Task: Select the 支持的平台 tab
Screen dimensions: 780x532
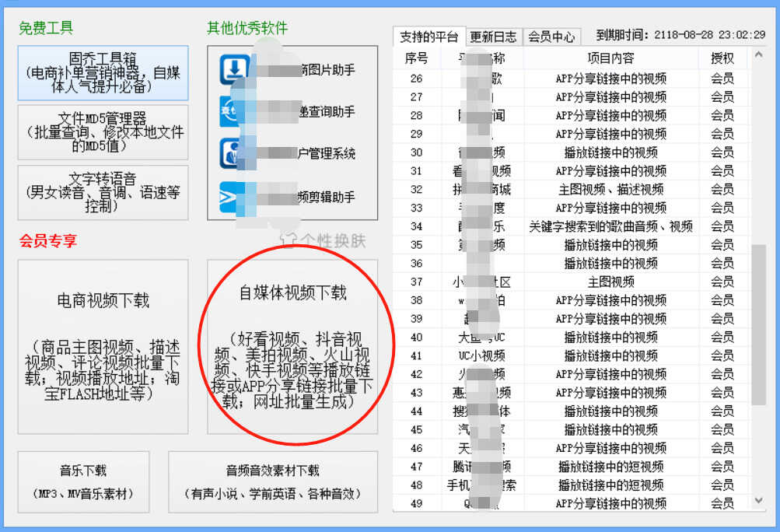Action: [428, 37]
